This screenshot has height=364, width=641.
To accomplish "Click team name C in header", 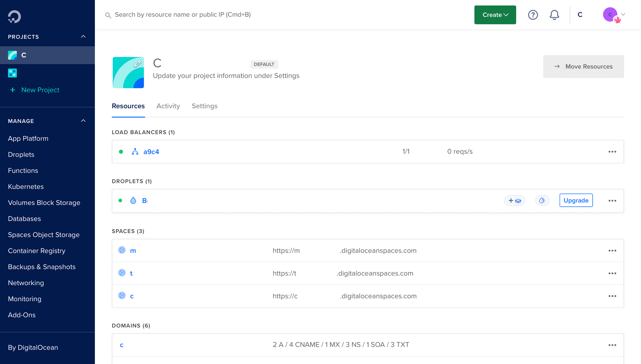I will point(580,15).
